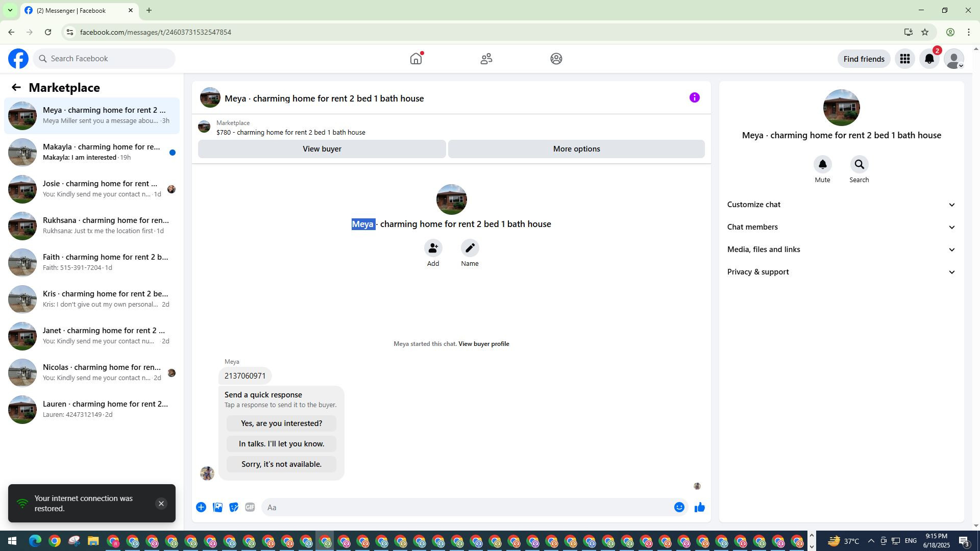Open File Explorer from taskbar
980x551 pixels.
(x=93, y=541)
